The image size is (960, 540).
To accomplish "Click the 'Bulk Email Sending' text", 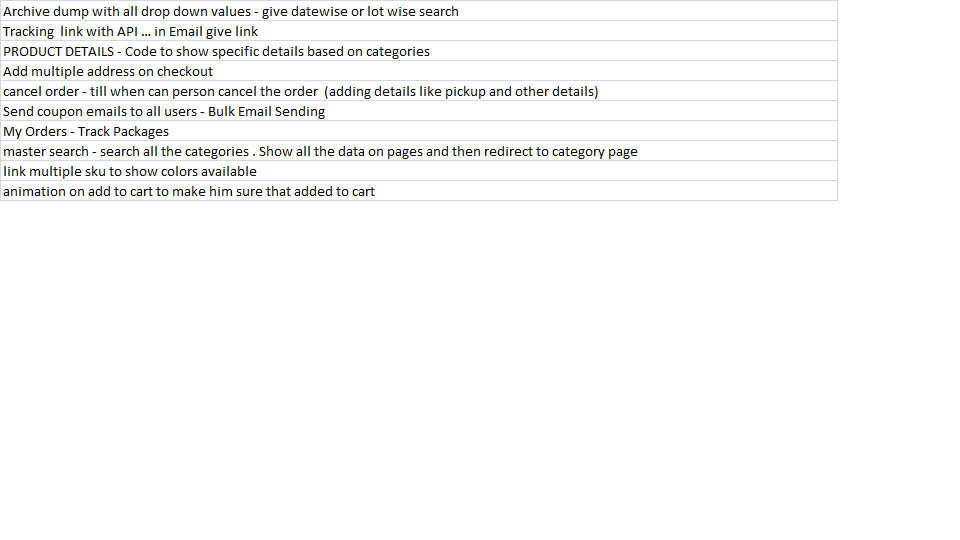I will tap(266, 111).
